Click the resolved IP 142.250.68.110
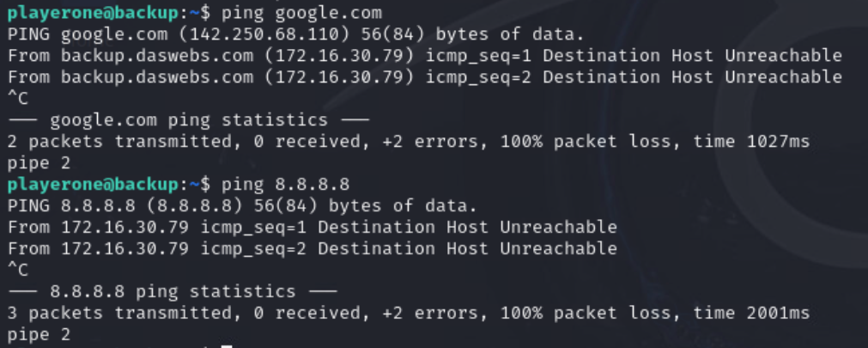The width and height of the screenshot is (868, 348). 264,34
